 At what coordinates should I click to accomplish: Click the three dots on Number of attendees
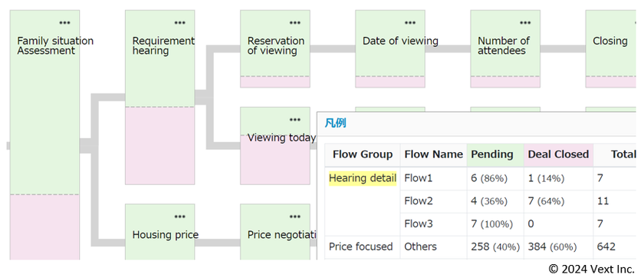coord(525,23)
